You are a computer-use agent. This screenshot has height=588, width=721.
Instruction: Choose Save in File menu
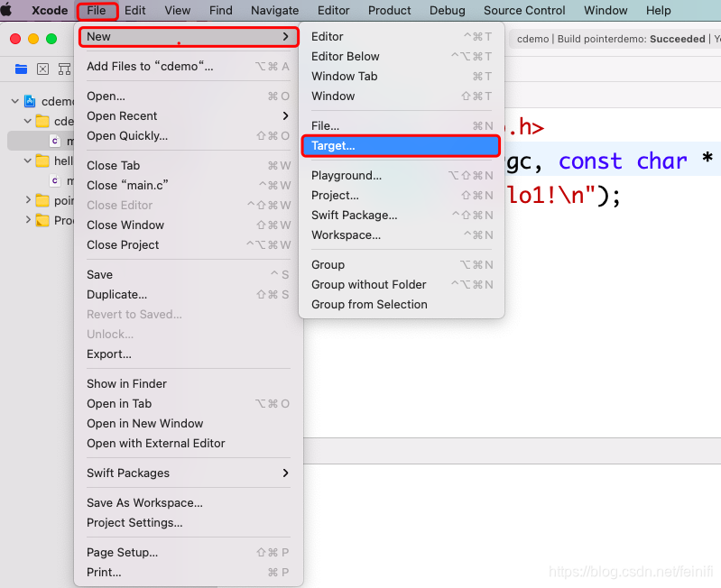click(x=189, y=275)
